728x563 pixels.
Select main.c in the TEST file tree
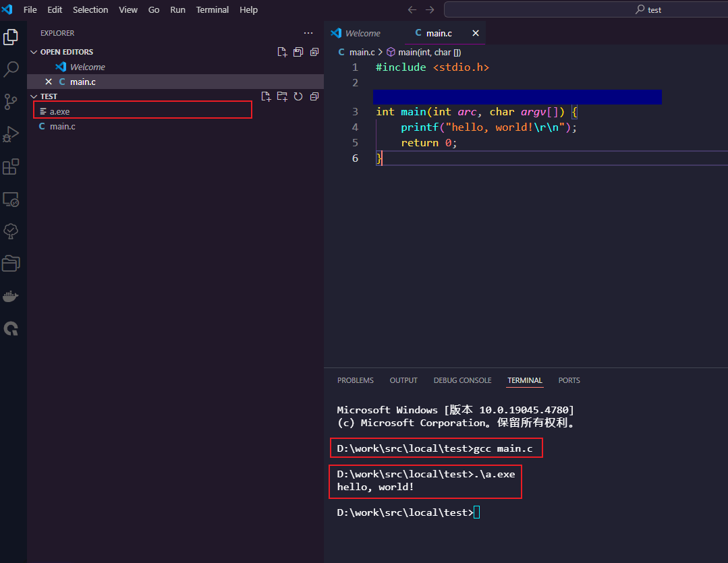[x=175, y=126]
